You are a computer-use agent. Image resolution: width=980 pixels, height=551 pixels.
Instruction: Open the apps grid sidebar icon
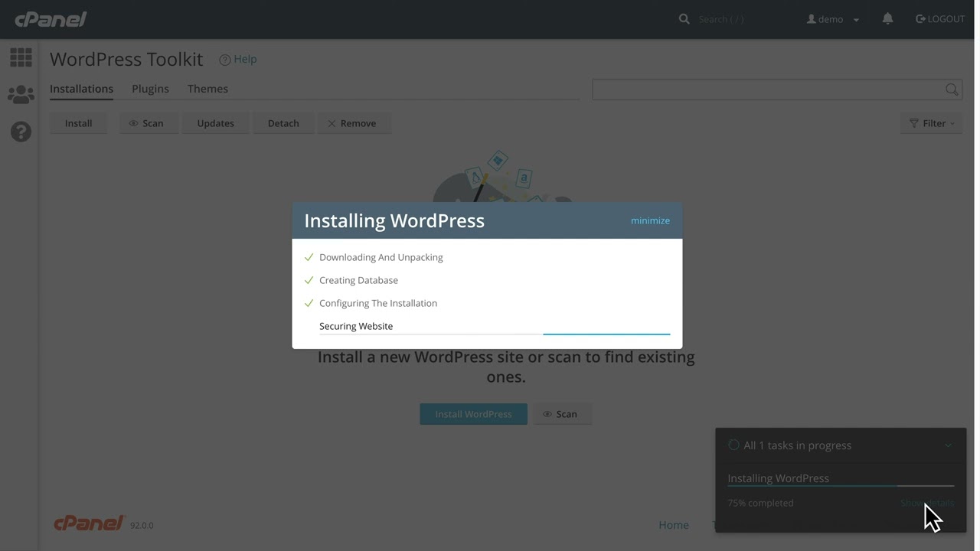click(x=21, y=57)
